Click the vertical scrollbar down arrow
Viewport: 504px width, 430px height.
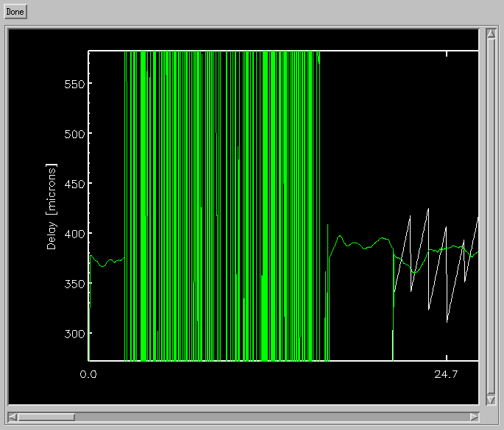coord(491,400)
